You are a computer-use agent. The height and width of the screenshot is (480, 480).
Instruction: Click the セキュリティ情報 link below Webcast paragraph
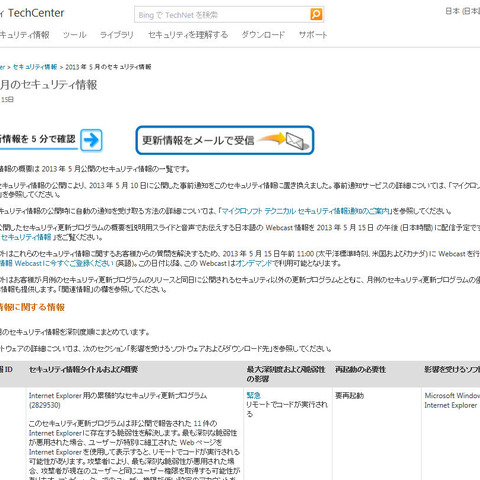(x=26, y=237)
